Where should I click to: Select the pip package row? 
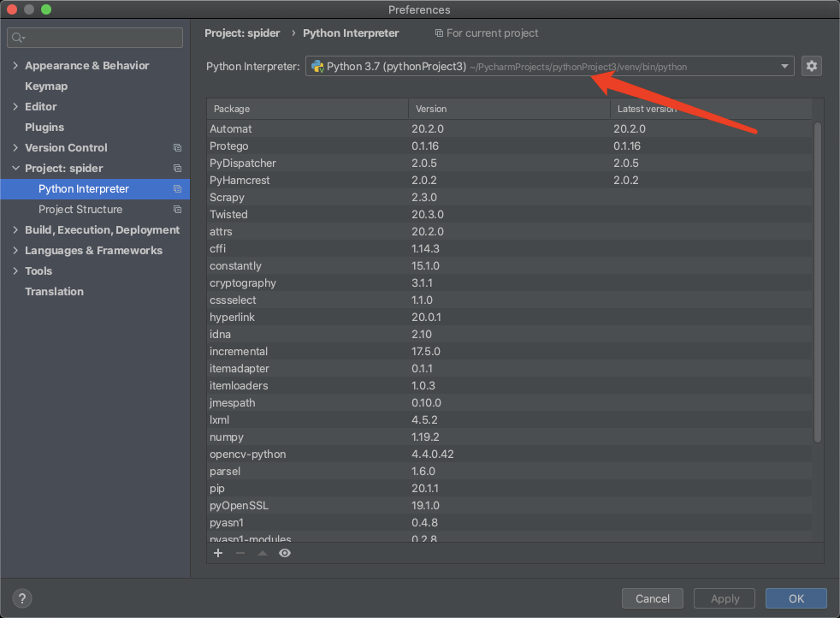510,489
